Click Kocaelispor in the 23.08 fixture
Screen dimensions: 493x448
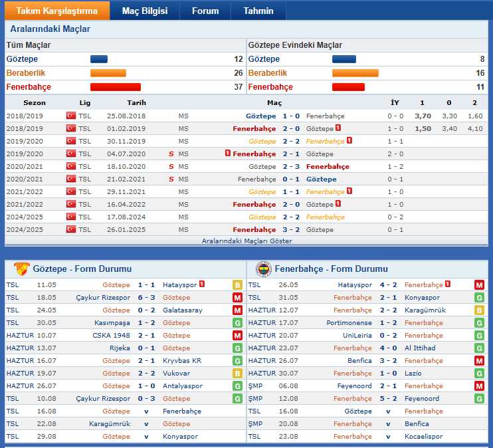point(423,436)
